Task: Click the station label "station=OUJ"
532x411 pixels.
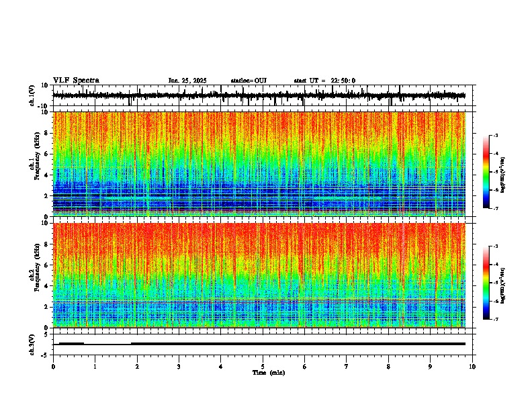Action: 249,81
